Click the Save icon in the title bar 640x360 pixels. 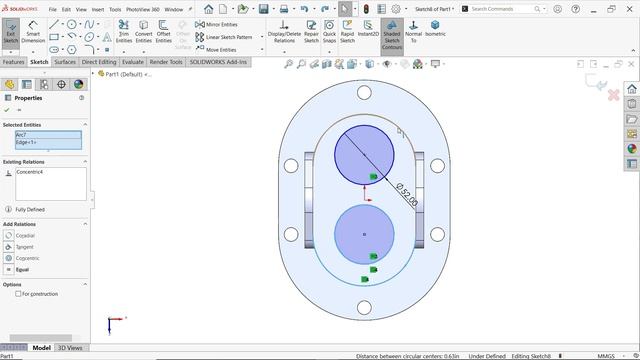click(x=264, y=9)
